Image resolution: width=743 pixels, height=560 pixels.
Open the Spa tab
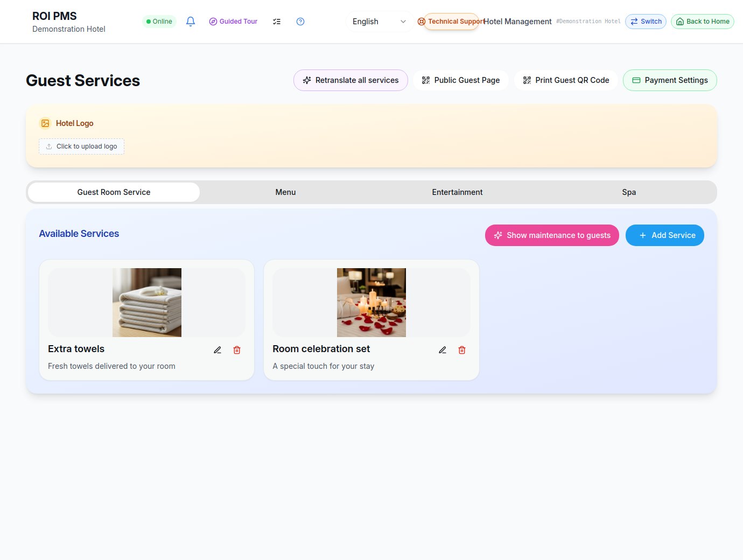click(x=629, y=192)
